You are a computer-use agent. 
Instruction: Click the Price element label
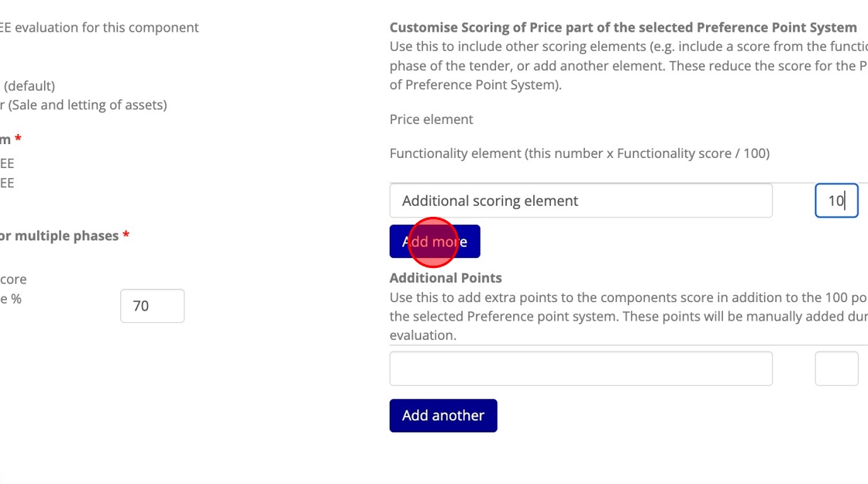[x=431, y=119]
